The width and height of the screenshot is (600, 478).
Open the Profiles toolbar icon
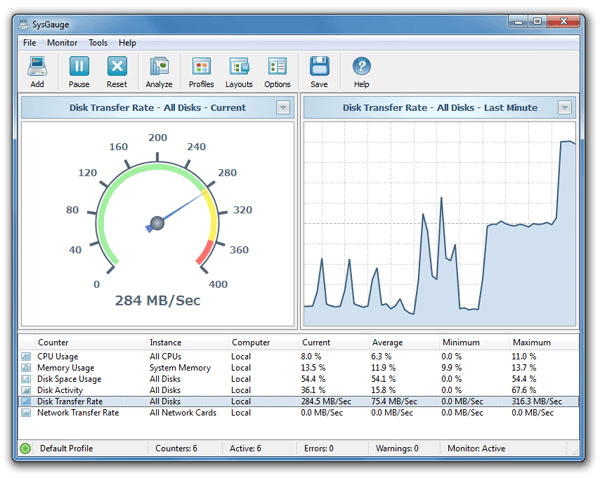pyautogui.click(x=201, y=68)
